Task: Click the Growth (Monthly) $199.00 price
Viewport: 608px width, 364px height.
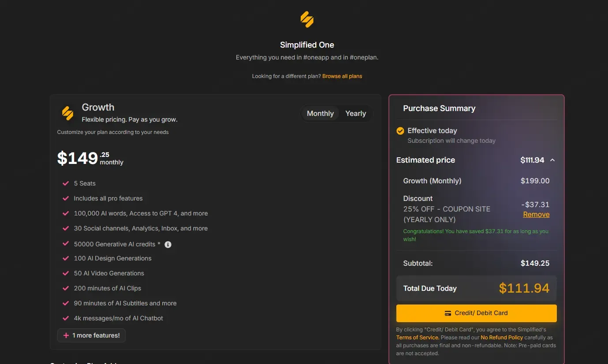Action: click(x=535, y=181)
